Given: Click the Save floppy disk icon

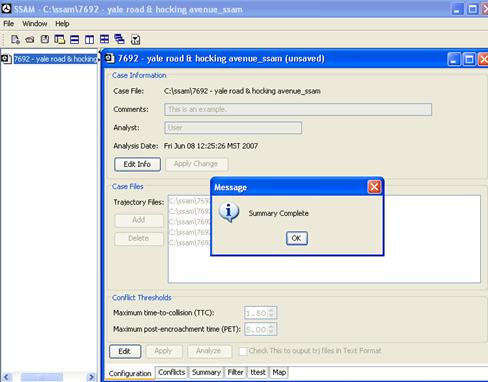Looking at the screenshot, I should coord(45,39).
